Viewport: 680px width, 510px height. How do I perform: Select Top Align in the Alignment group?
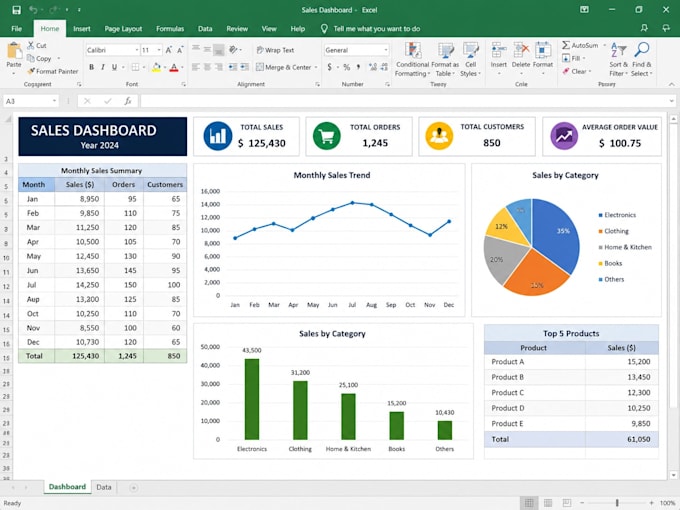tap(196, 49)
